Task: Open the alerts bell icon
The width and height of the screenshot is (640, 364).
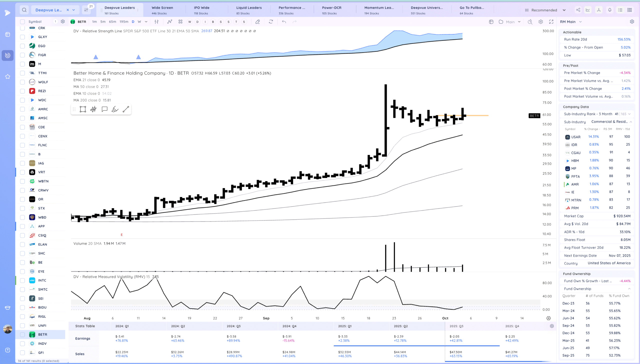Action: (609, 10)
